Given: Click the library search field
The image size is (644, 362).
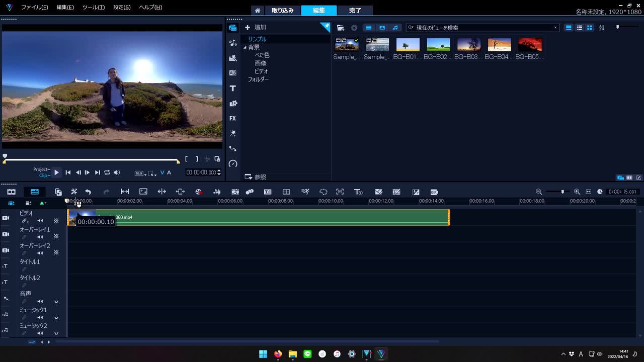Looking at the screenshot, I should [482, 28].
